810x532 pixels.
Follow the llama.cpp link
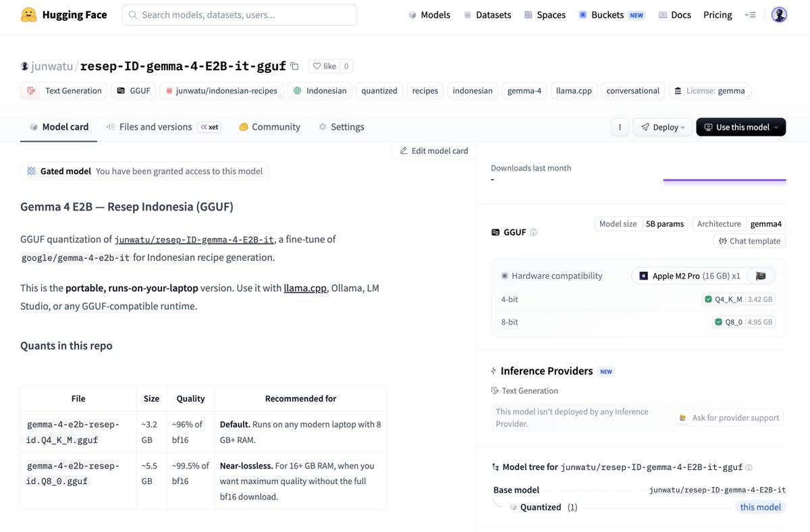(x=306, y=288)
